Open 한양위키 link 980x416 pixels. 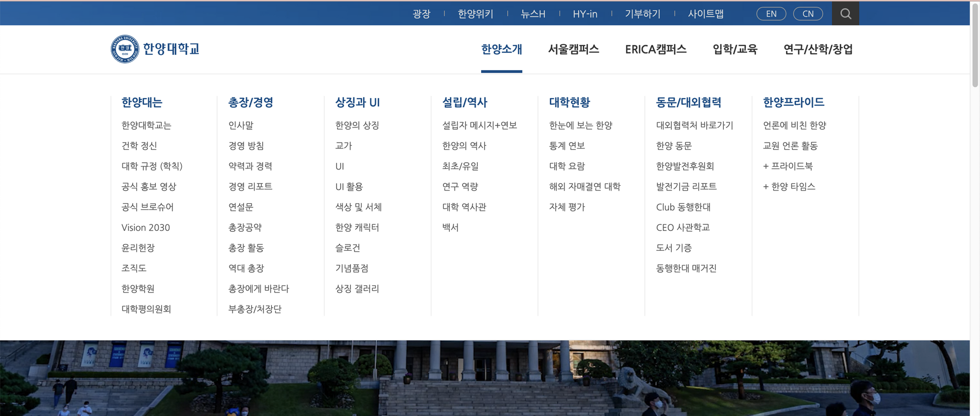click(x=475, y=14)
